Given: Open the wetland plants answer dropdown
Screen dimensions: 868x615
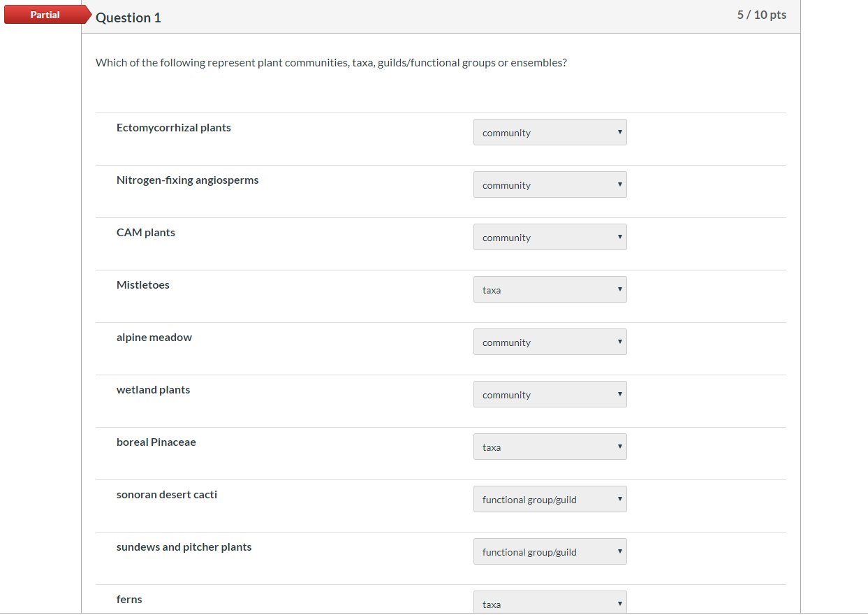Looking at the screenshot, I should 550,394.
